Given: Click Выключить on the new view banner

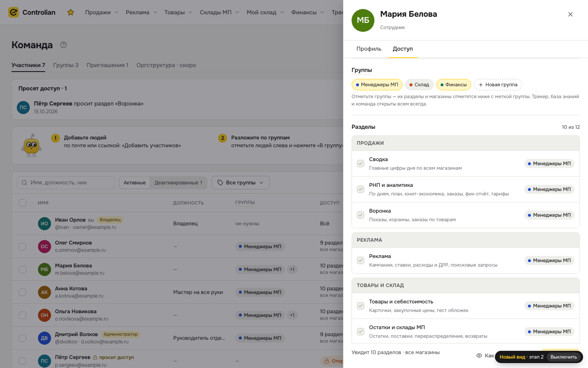Looking at the screenshot, I should coord(563,357).
